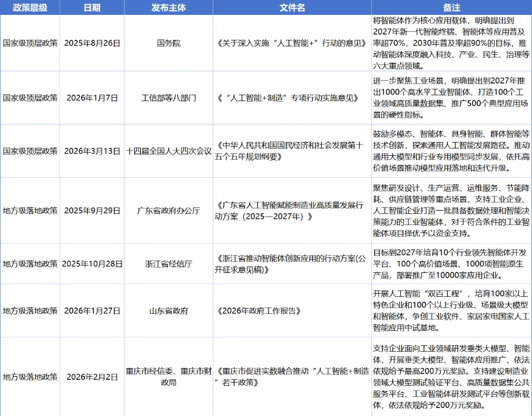Select the remark about 人工智能"双百工程"
532x416 pixels.
pos(452,311)
